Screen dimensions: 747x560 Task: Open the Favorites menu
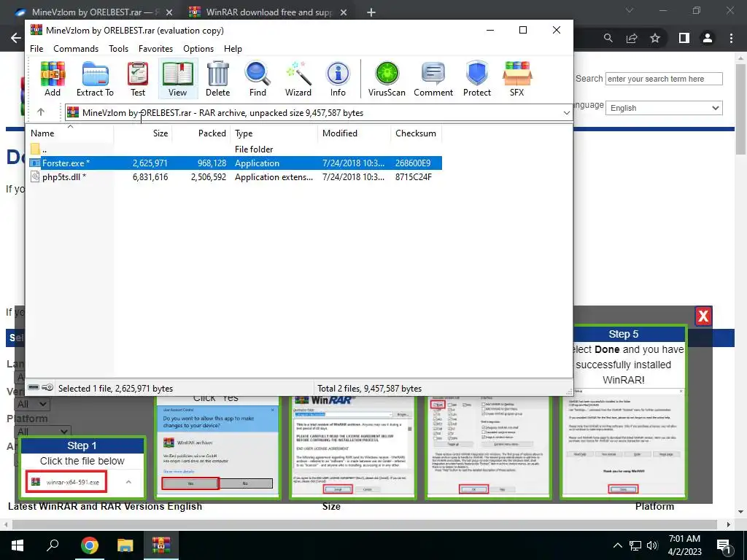click(x=155, y=49)
